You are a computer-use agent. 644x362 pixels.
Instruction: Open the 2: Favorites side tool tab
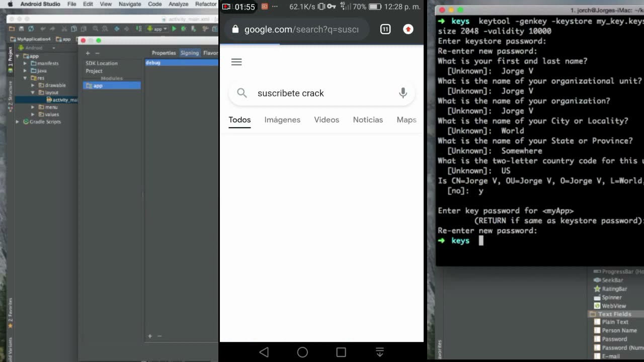pos(10,313)
